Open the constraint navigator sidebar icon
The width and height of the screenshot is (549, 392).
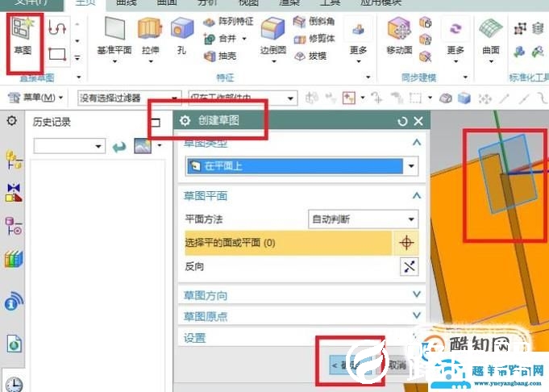(14, 193)
